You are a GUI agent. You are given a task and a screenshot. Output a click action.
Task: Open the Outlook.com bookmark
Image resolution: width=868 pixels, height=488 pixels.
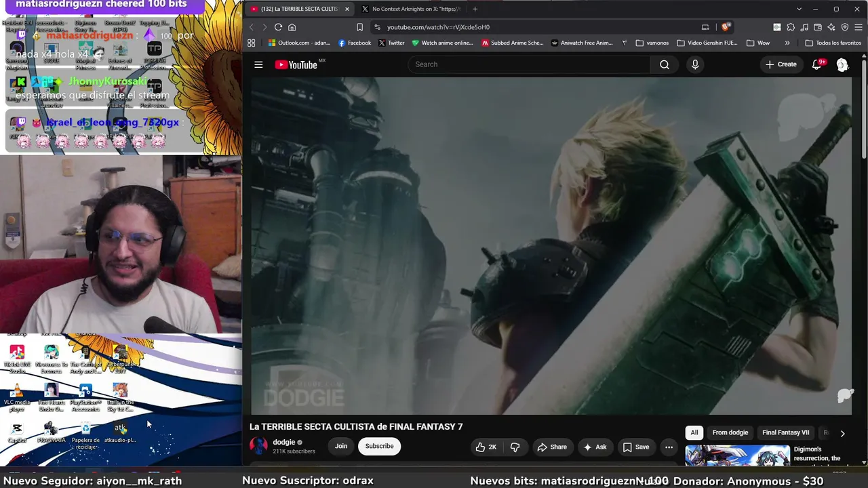point(299,43)
